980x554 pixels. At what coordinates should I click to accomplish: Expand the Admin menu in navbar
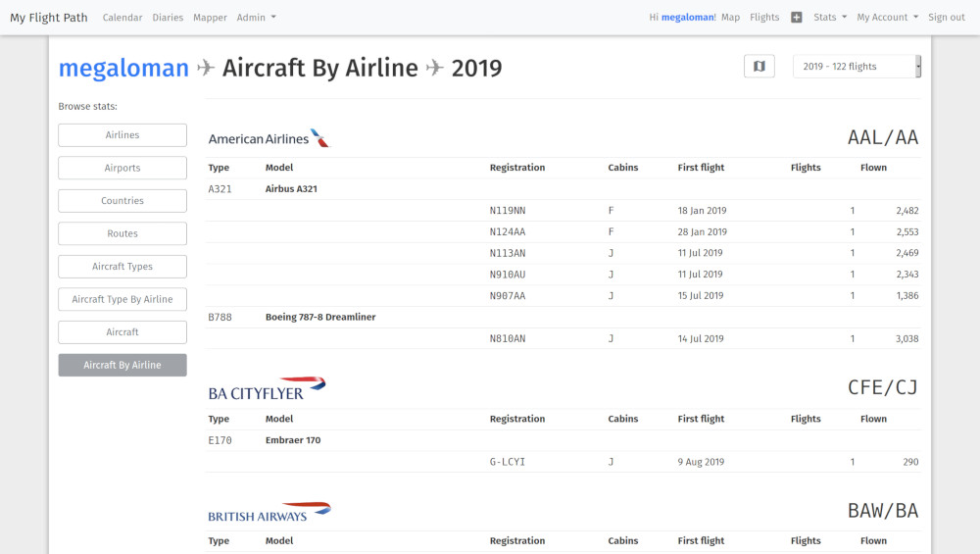tap(256, 18)
